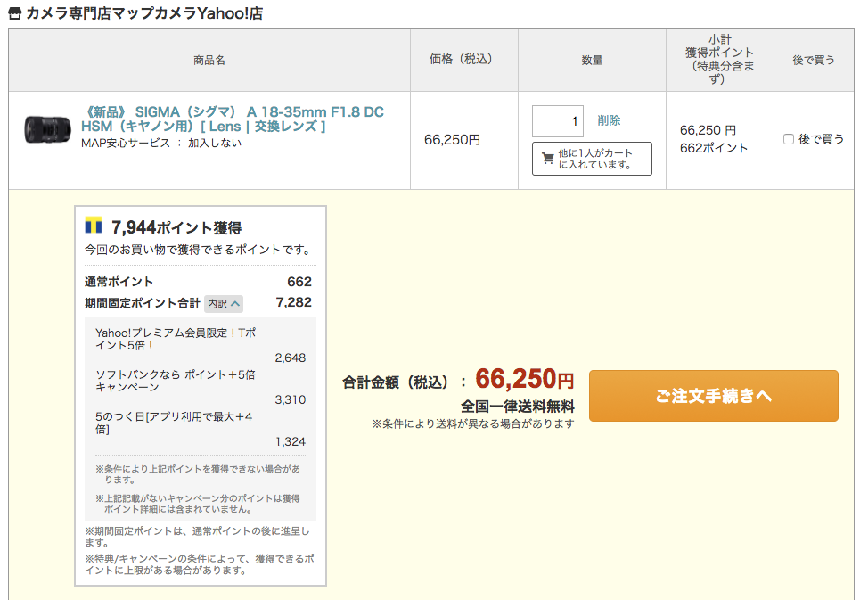
Task: Click the 5のつく日 campaign text
Action: [174, 423]
